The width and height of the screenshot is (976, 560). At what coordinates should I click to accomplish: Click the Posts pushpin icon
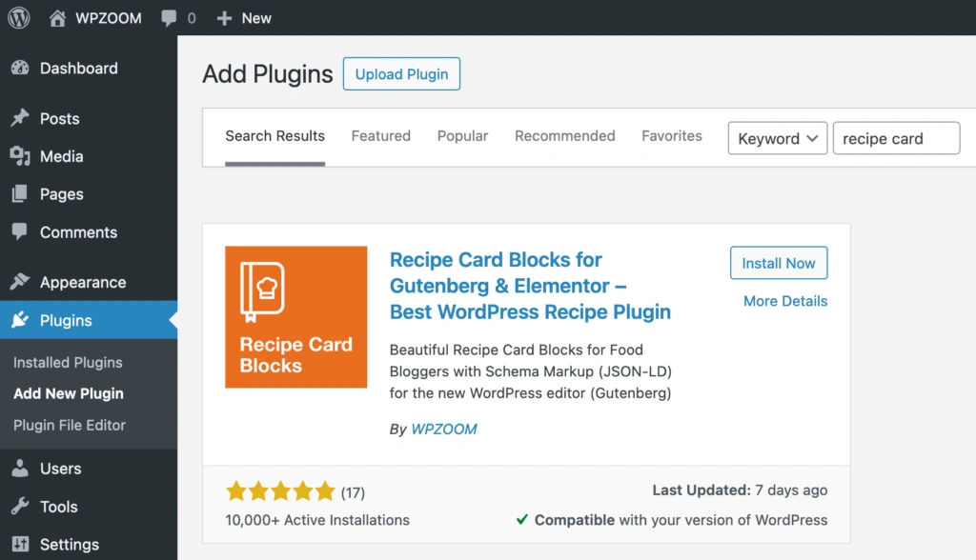pyautogui.click(x=20, y=119)
